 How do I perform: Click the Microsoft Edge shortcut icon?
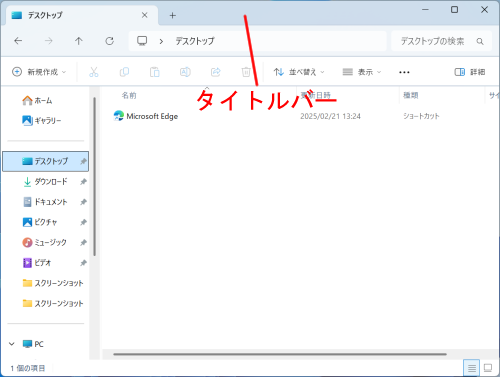[119, 116]
